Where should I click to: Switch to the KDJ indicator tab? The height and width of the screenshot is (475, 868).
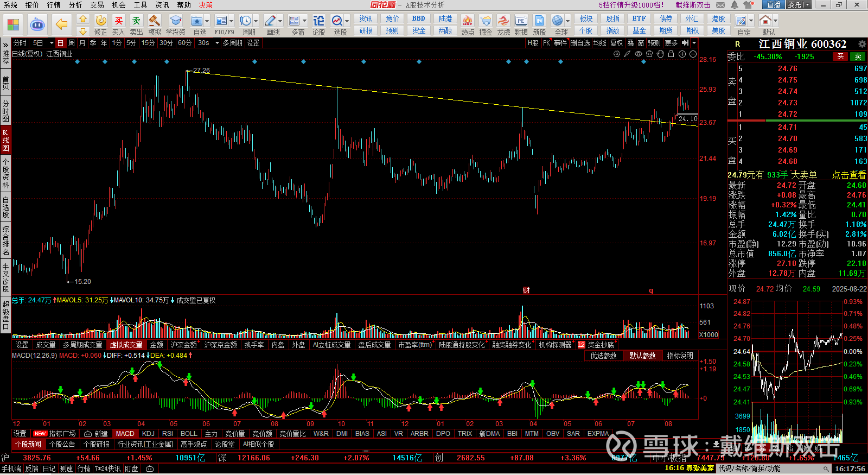tap(148, 434)
